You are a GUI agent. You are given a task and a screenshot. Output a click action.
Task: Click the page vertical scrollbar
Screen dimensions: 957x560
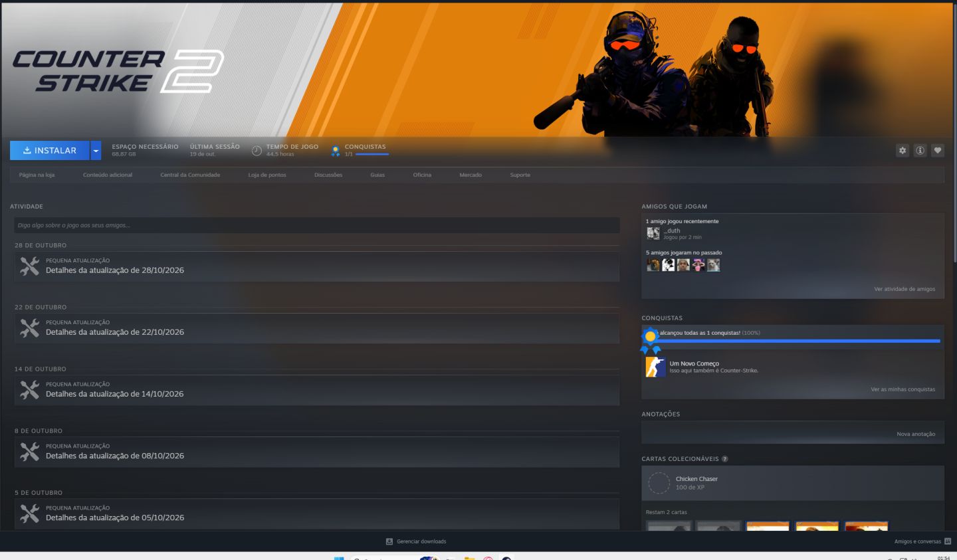click(x=954, y=133)
